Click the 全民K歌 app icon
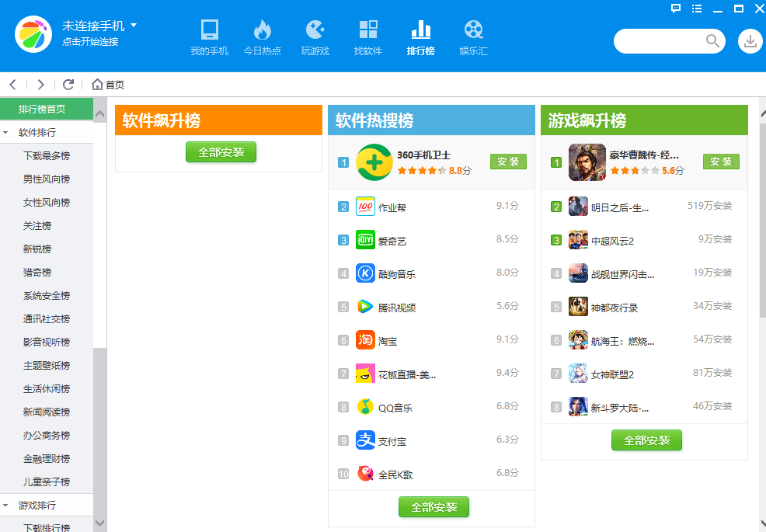Screen dimensions: 766x532 click(x=365, y=474)
